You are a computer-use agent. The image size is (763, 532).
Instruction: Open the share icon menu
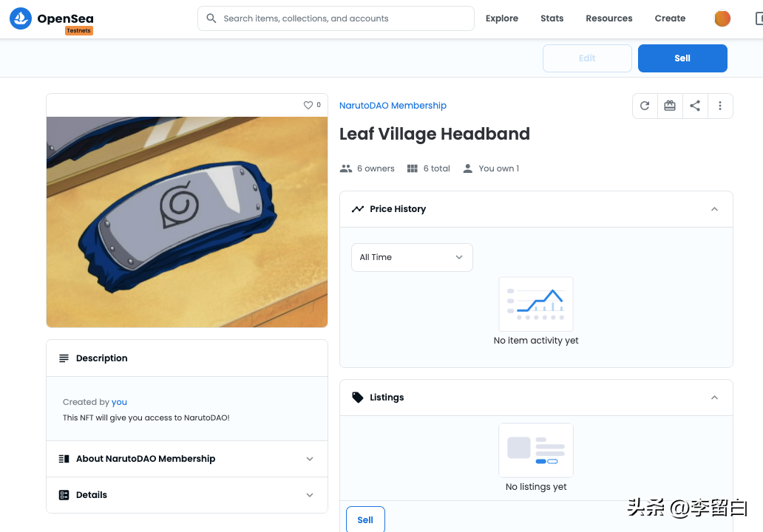pyautogui.click(x=695, y=106)
